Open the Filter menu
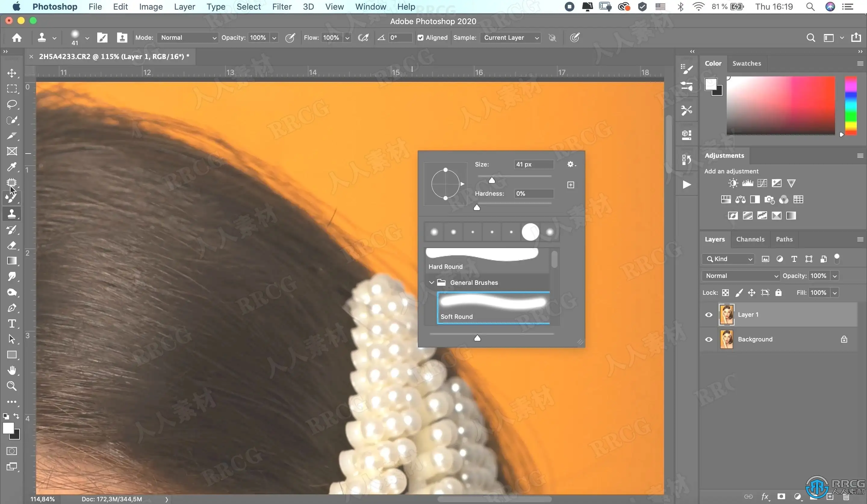867x504 pixels. coord(281,7)
